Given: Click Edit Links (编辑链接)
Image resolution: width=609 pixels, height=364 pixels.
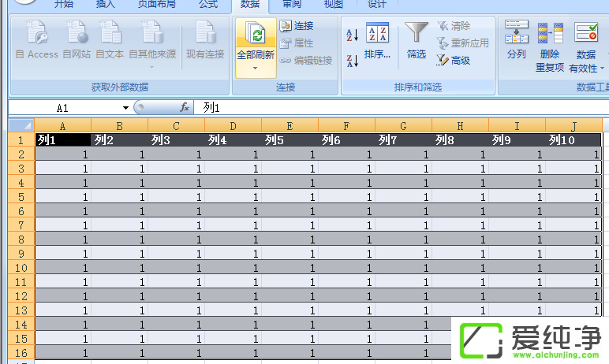Looking at the screenshot, I should click(x=306, y=61).
